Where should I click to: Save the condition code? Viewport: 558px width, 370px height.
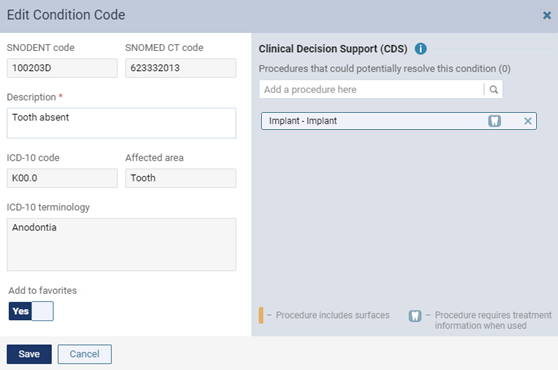pyautogui.click(x=29, y=354)
